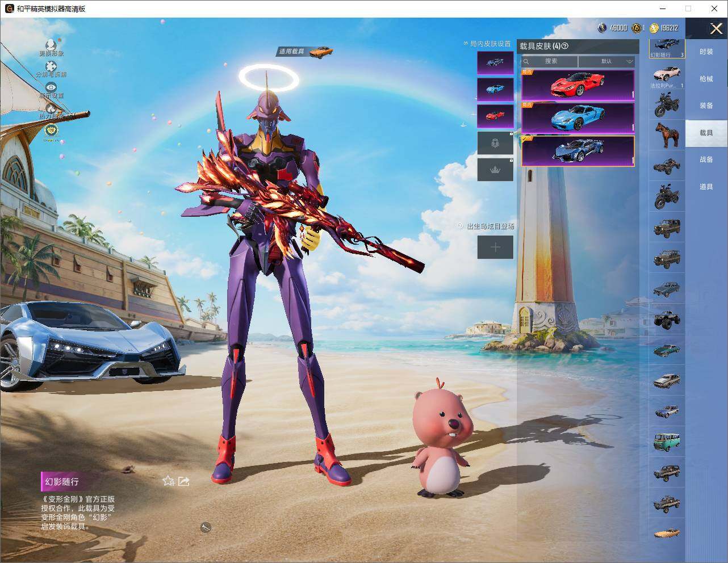Click the locked crown skin slot

click(x=495, y=170)
